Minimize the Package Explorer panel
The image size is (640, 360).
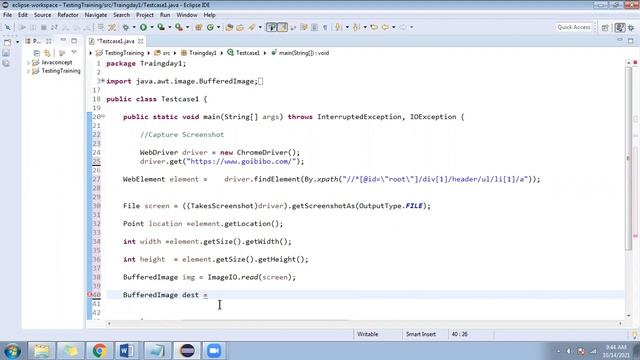(63, 40)
